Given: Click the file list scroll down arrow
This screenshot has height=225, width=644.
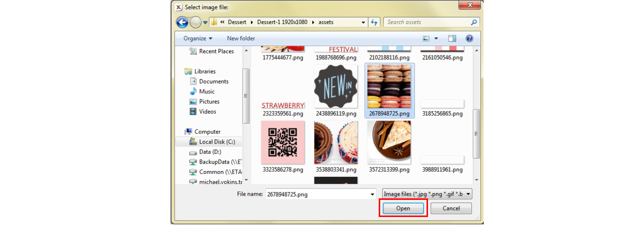Looking at the screenshot, I should click(477, 180).
